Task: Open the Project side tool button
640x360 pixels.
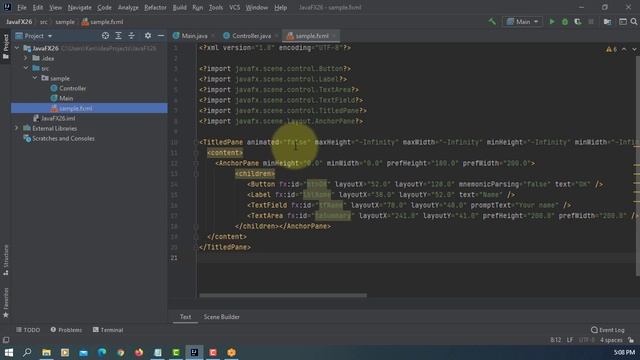Action: tap(6, 46)
